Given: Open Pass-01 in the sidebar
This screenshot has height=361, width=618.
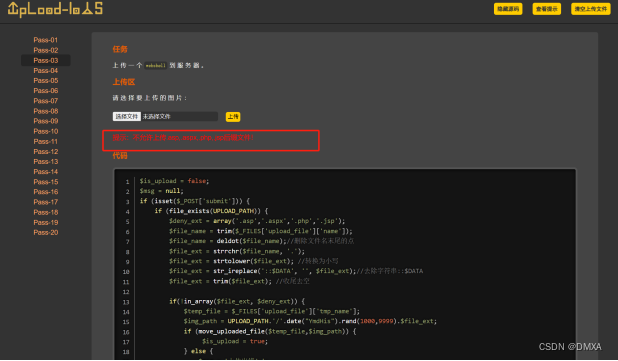Looking at the screenshot, I should pyautogui.click(x=46, y=40).
